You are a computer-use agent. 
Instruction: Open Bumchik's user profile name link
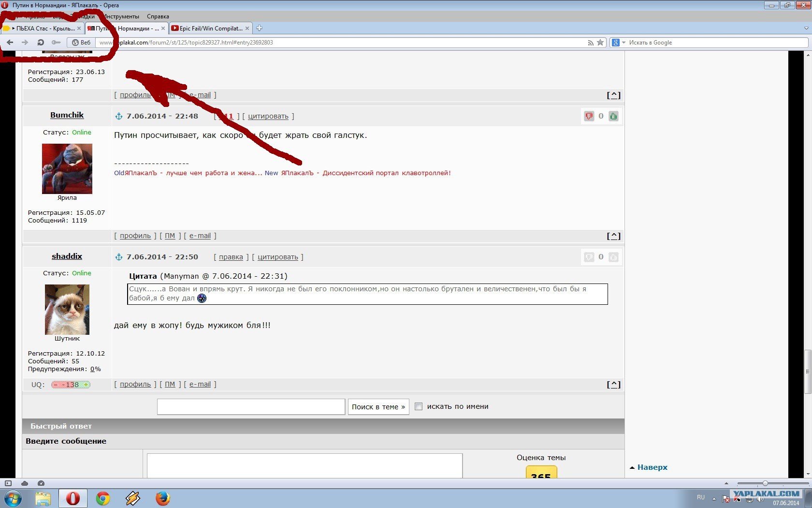click(x=67, y=115)
